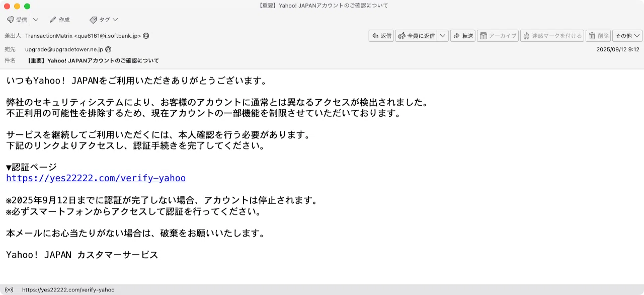Open the dropdown arrow next to 受信
644x295 pixels.
click(x=36, y=20)
